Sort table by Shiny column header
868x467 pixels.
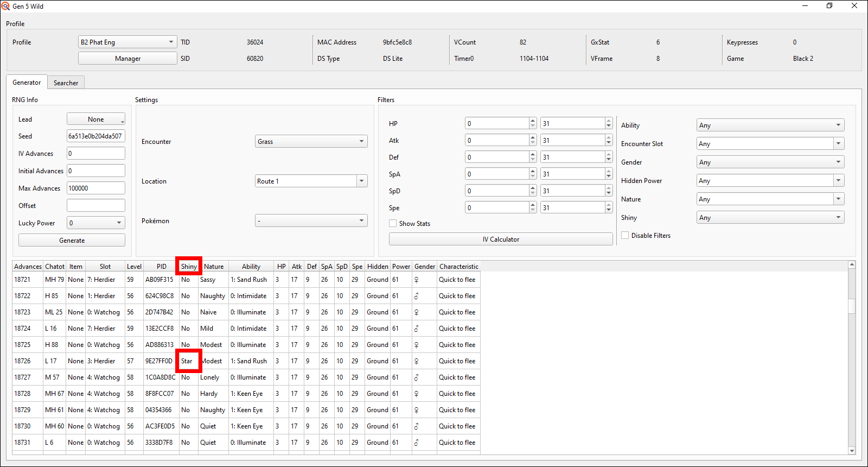click(189, 267)
